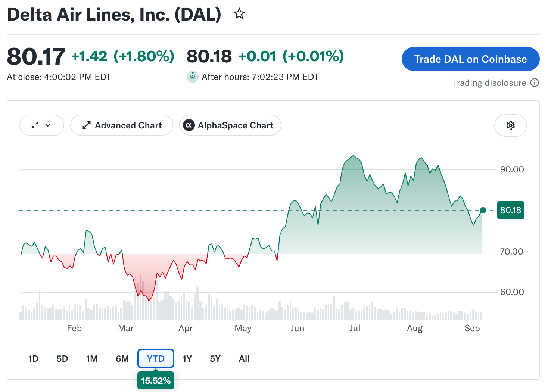548x392 pixels.
Task: Click the Jun month label
Action: click(x=298, y=328)
